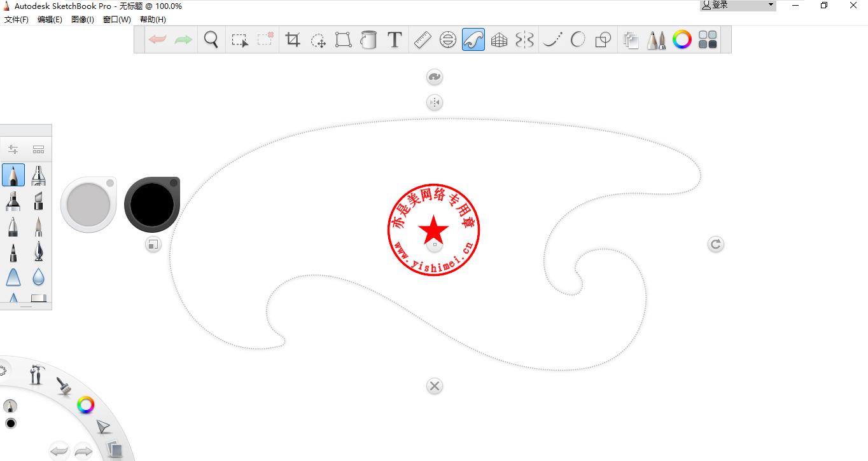Click the French curve center handle
The height and width of the screenshot is (461, 868).
(435, 244)
